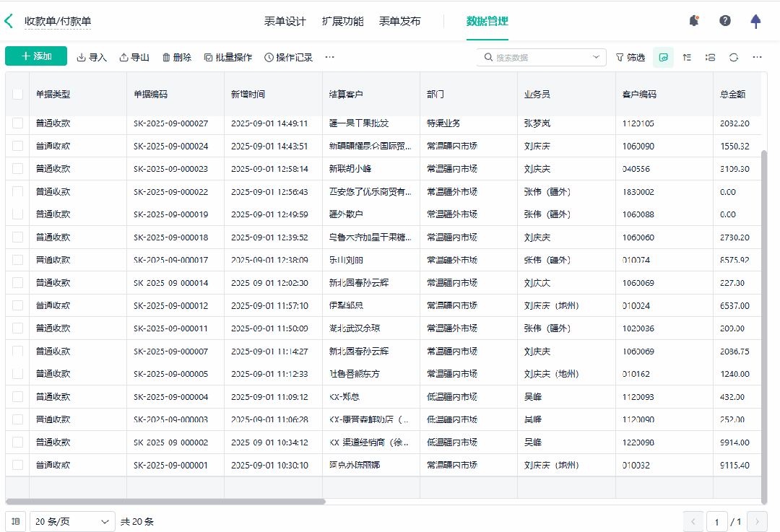
Task: Check the row SK-2025-09-000012
Action: pos(17,305)
